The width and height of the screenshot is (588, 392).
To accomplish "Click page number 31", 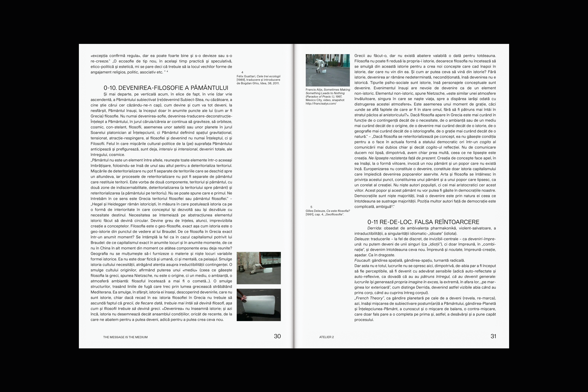I will tap(493, 336).
